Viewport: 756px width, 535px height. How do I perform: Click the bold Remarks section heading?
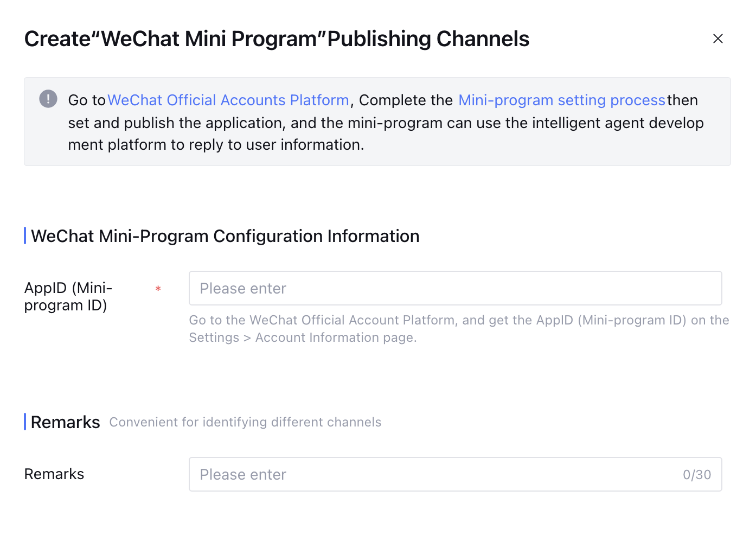coord(65,422)
